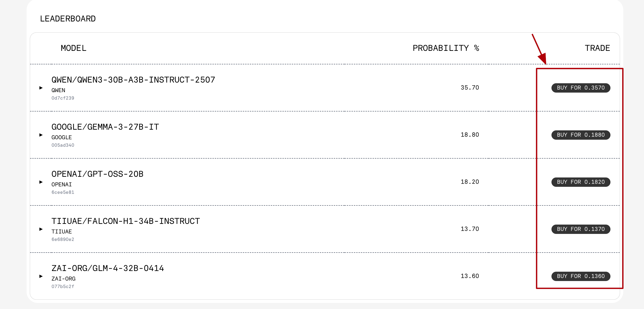
Task: Buy GLM-4-32B-0414 for 0.1360
Action: point(581,276)
